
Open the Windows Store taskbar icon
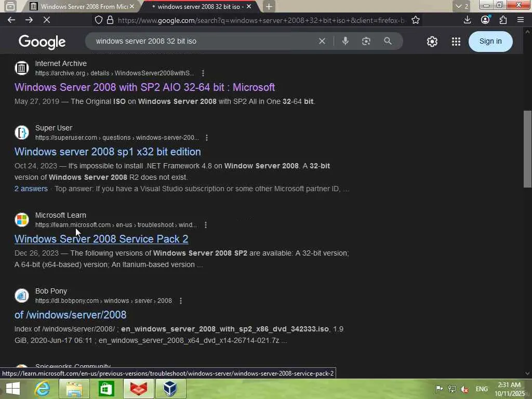[106, 389]
